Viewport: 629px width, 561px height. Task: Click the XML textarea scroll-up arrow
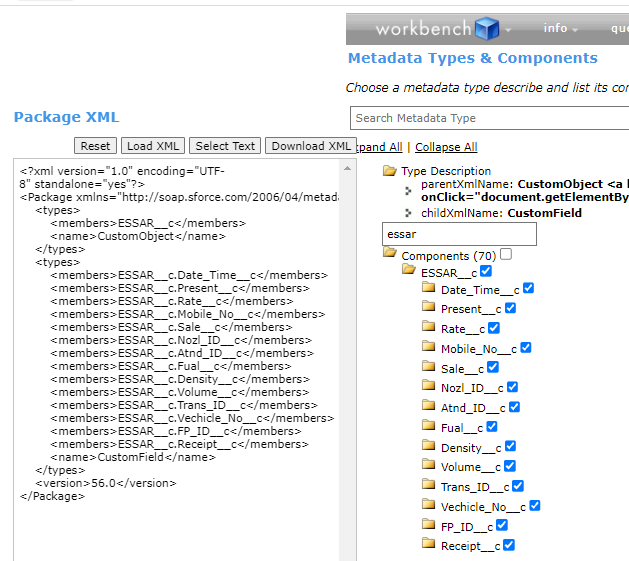(x=347, y=169)
